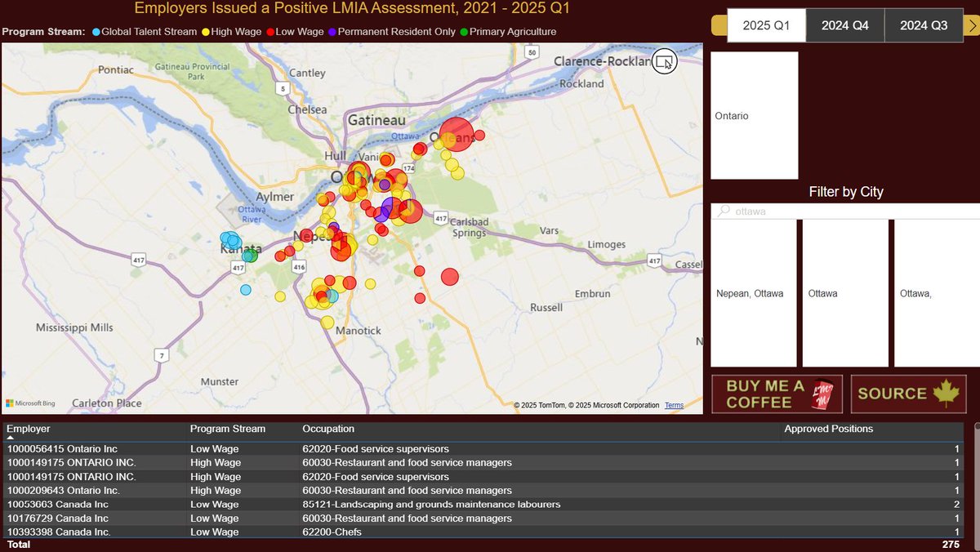Click the Low Wage legend entry

(295, 32)
